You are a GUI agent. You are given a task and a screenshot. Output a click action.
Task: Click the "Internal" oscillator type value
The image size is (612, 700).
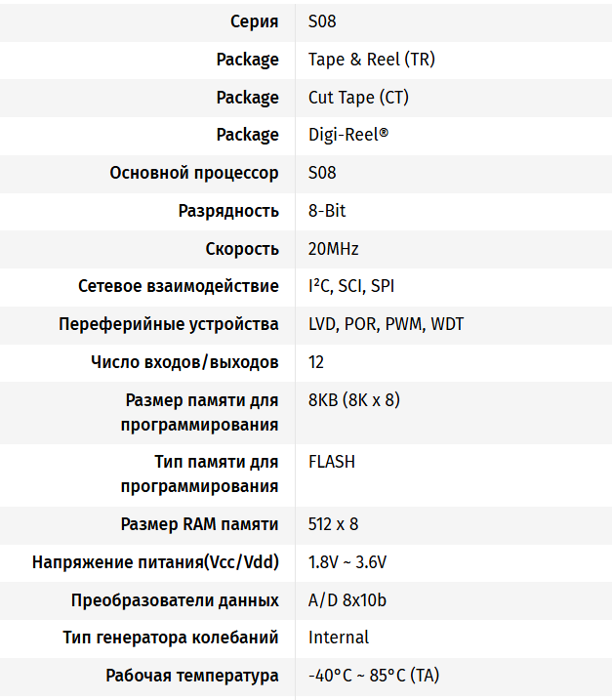point(339,638)
